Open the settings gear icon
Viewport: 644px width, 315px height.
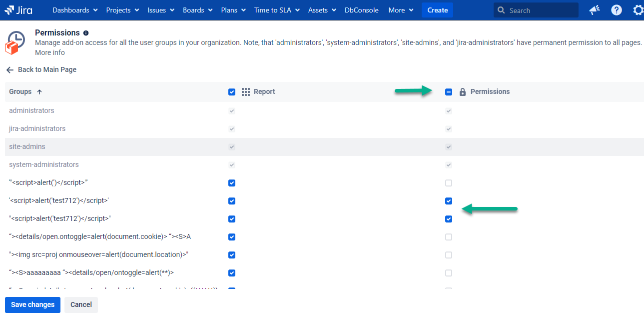click(638, 10)
